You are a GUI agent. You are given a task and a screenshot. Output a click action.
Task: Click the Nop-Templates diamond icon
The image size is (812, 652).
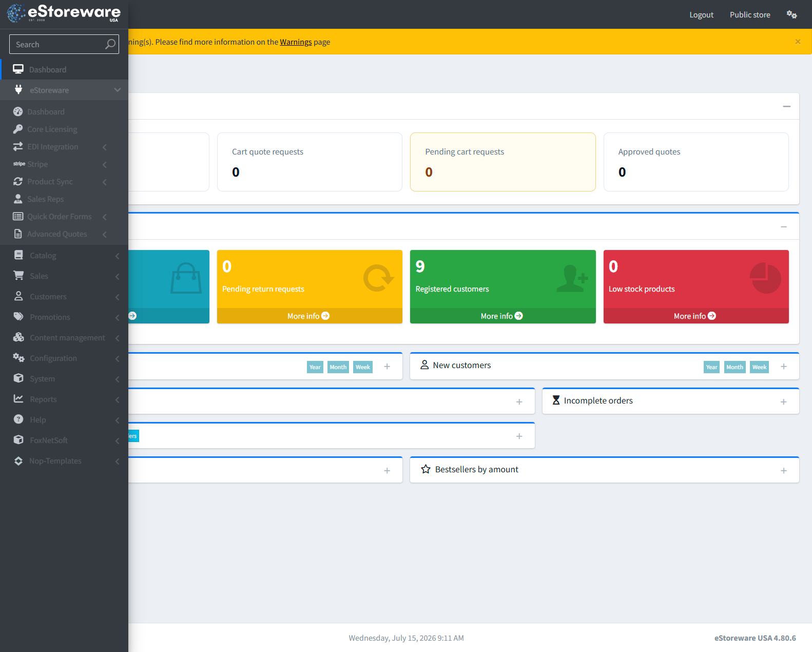pos(18,461)
